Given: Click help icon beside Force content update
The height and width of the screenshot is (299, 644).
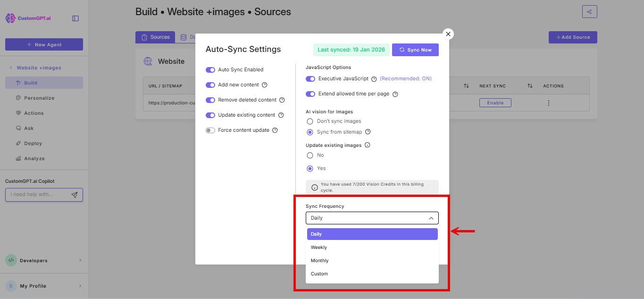Looking at the screenshot, I should 275,130.
